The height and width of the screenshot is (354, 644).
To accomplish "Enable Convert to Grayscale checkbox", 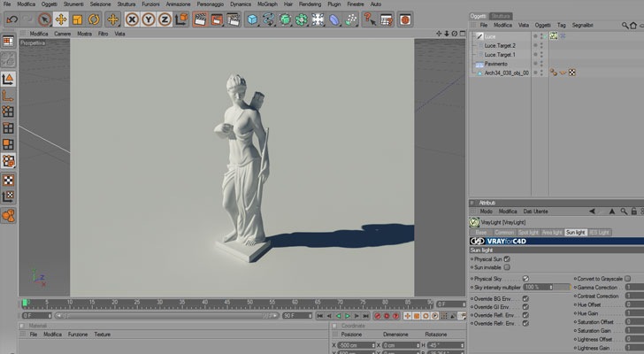I will click(627, 279).
